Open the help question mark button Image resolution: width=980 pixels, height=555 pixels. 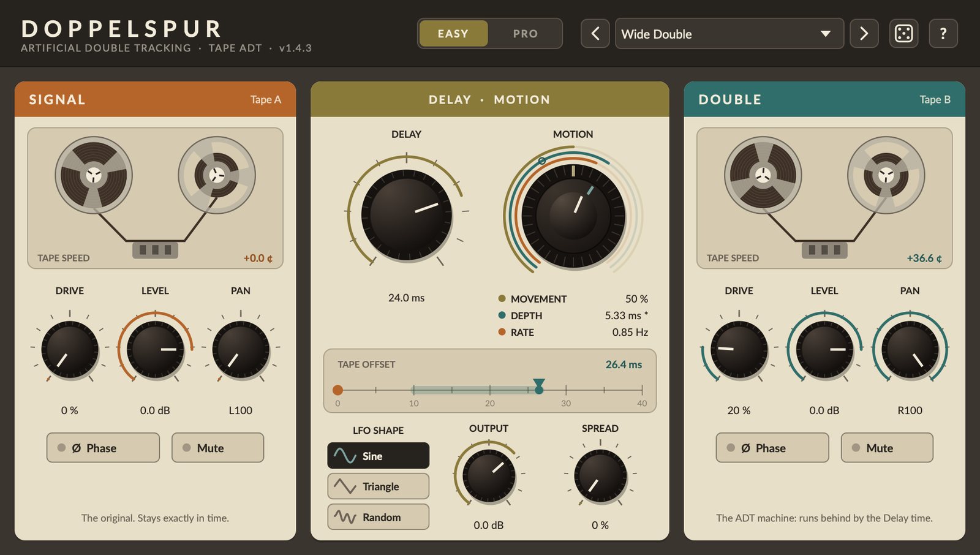pyautogui.click(x=943, y=33)
